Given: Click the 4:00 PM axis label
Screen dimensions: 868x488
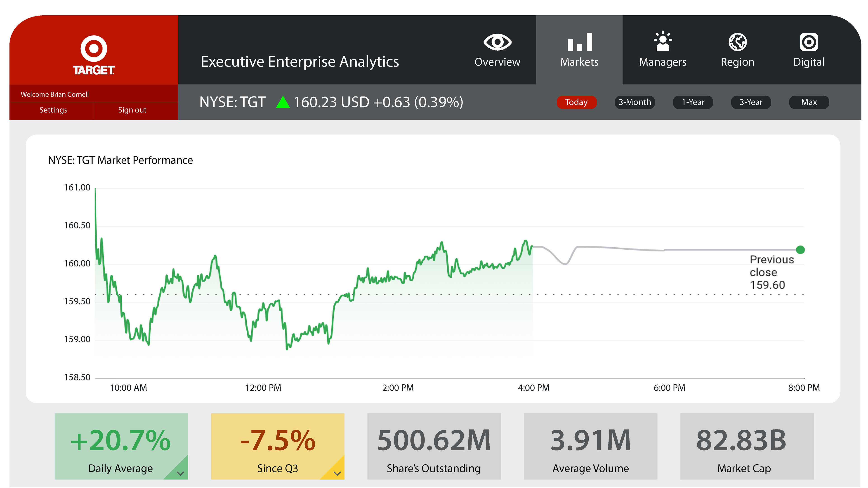Looking at the screenshot, I should tap(533, 388).
